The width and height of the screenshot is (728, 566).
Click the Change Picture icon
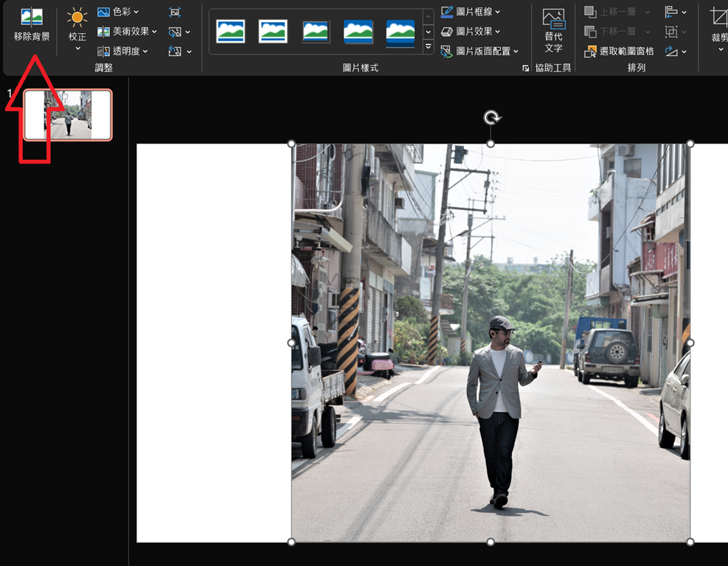(175, 32)
